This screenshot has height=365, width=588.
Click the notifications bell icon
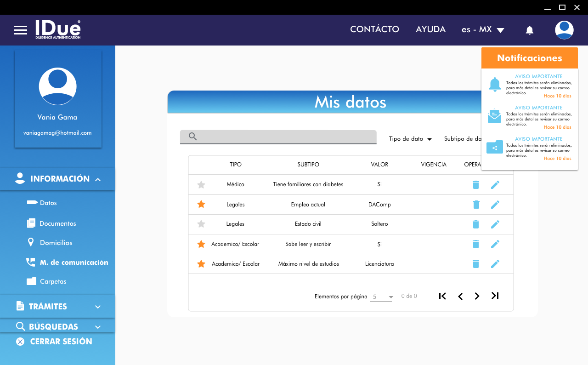click(x=529, y=30)
